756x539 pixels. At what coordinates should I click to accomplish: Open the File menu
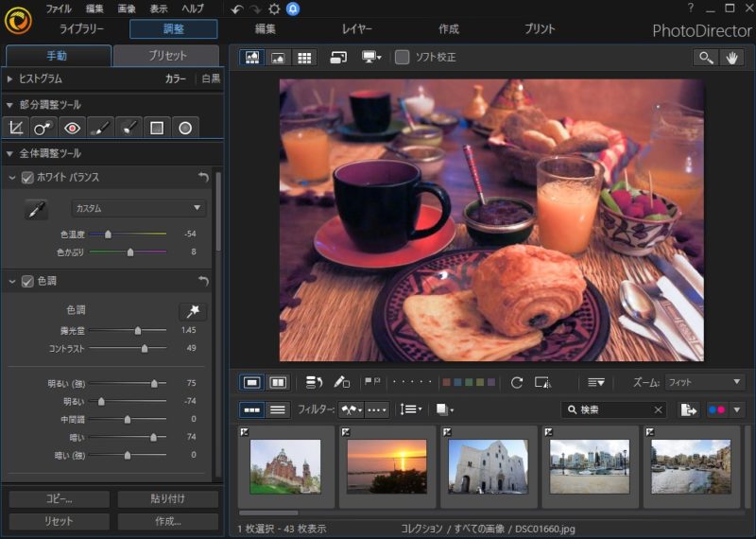point(59,9)
